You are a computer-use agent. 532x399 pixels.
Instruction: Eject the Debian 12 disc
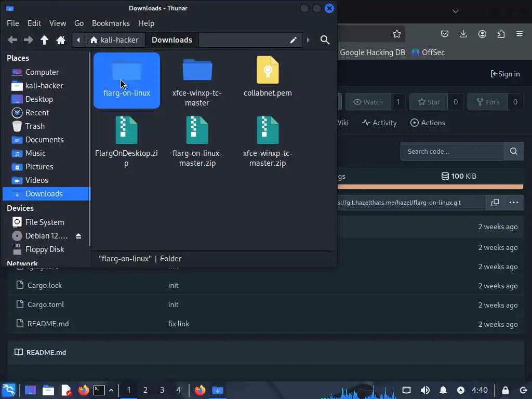click(78, 236)
